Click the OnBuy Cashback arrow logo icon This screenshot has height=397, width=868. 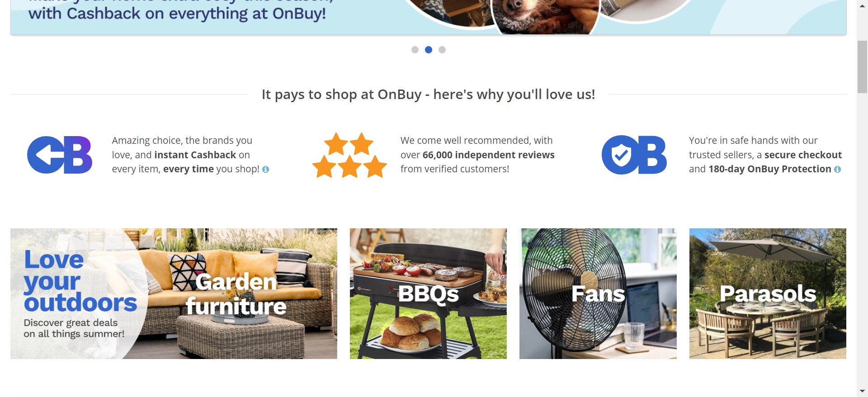[x=60, y=155]
